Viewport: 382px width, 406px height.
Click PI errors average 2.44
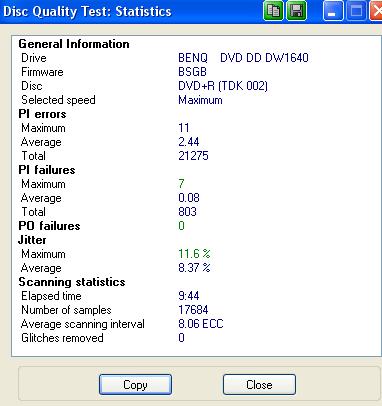pos(189,142)
